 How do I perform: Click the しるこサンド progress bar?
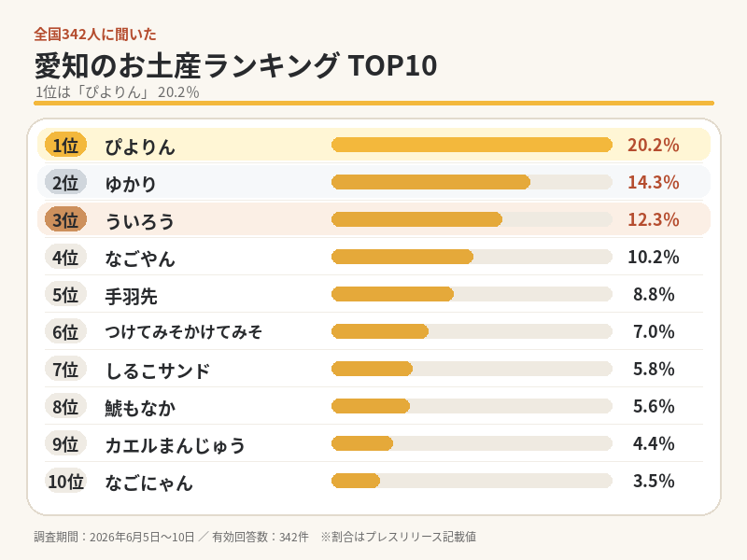[472, 369]
